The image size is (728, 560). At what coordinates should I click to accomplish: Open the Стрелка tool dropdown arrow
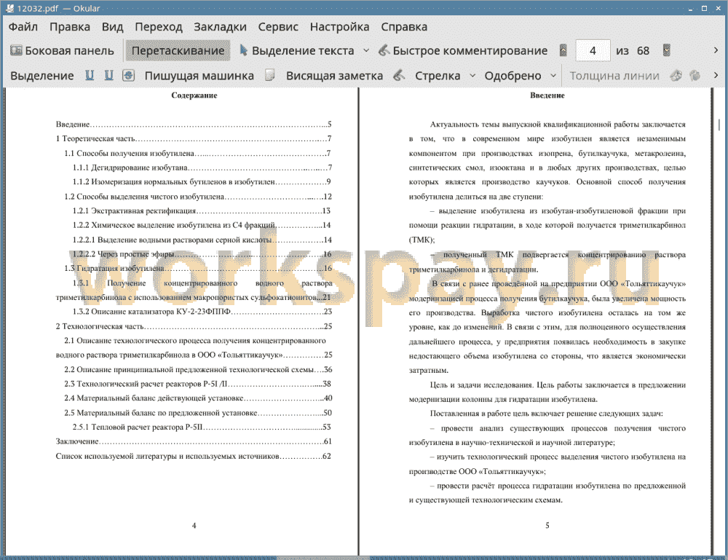[x=472, y=75]
